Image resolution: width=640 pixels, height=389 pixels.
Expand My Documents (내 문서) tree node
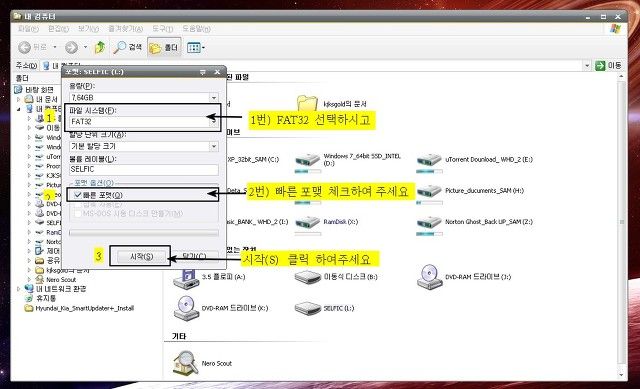(18, 99)
